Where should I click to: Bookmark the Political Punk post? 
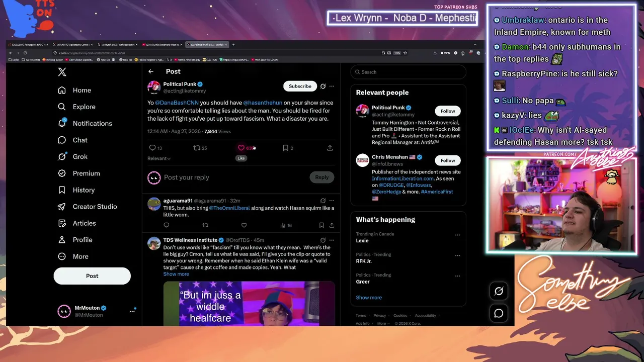point(288,148)
